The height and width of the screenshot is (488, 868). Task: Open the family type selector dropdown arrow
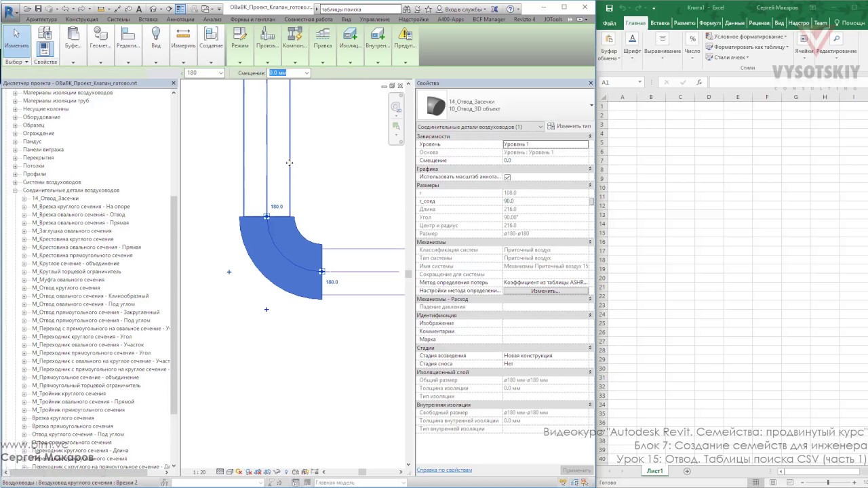coord(591,105)
